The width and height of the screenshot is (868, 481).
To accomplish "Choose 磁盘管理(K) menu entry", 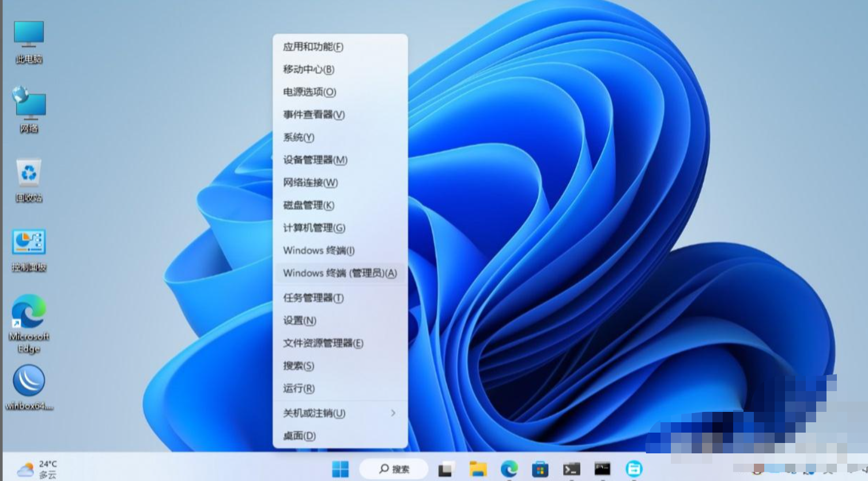I will pos(308,205).
